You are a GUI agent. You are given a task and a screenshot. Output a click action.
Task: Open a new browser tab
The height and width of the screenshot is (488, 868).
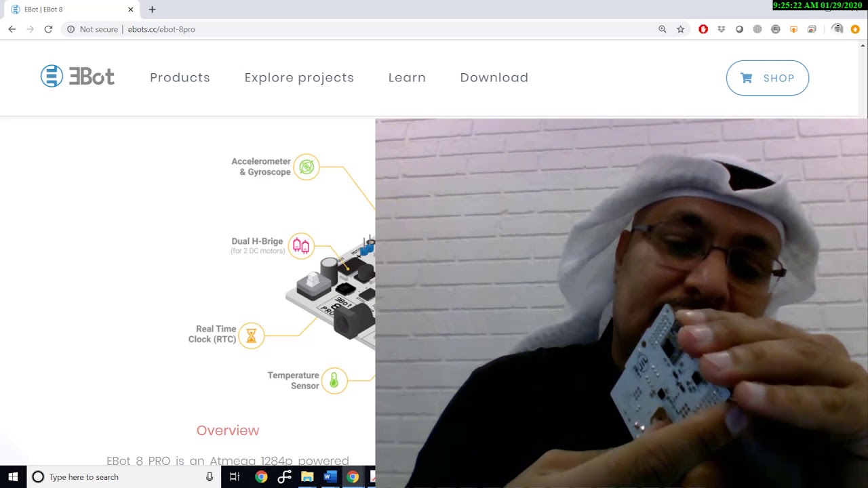(152, 9)
